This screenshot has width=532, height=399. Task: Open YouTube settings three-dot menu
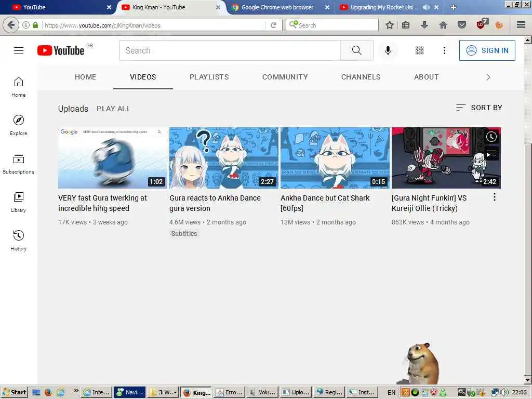(x=444, y=50)
